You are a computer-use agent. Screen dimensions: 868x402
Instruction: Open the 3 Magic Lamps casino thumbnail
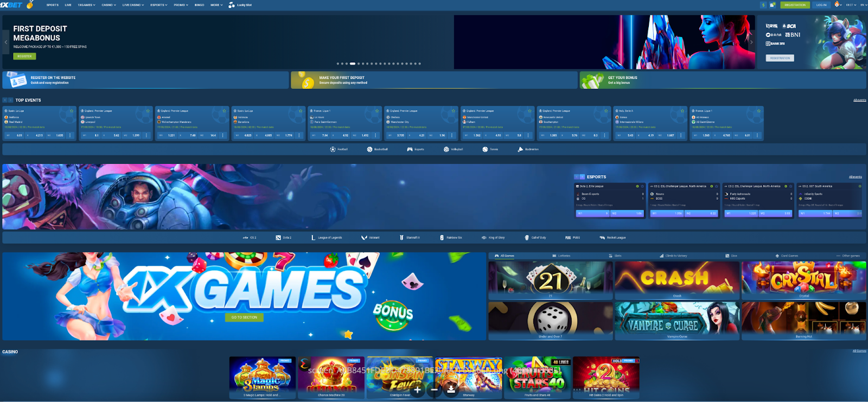pyautogui.click(x=263, y=378)
